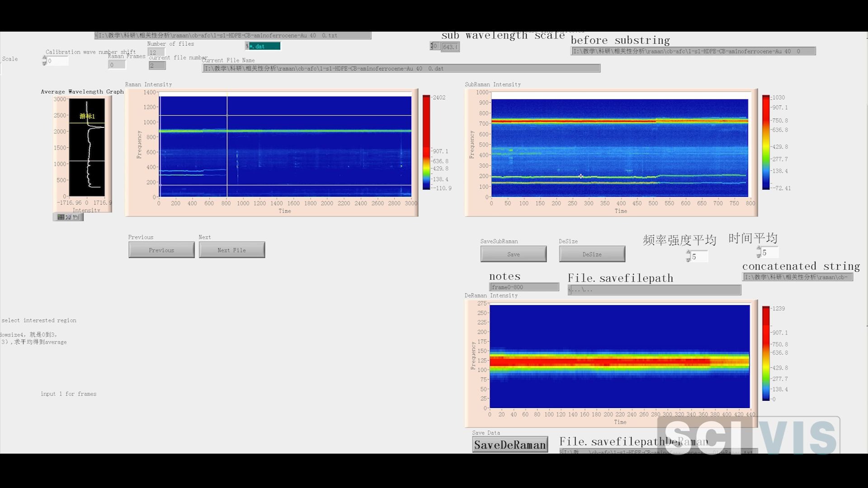The image size is (868, 488).
Task: Click the 时间平均 stepper arrows
Action: click(759, 252)
